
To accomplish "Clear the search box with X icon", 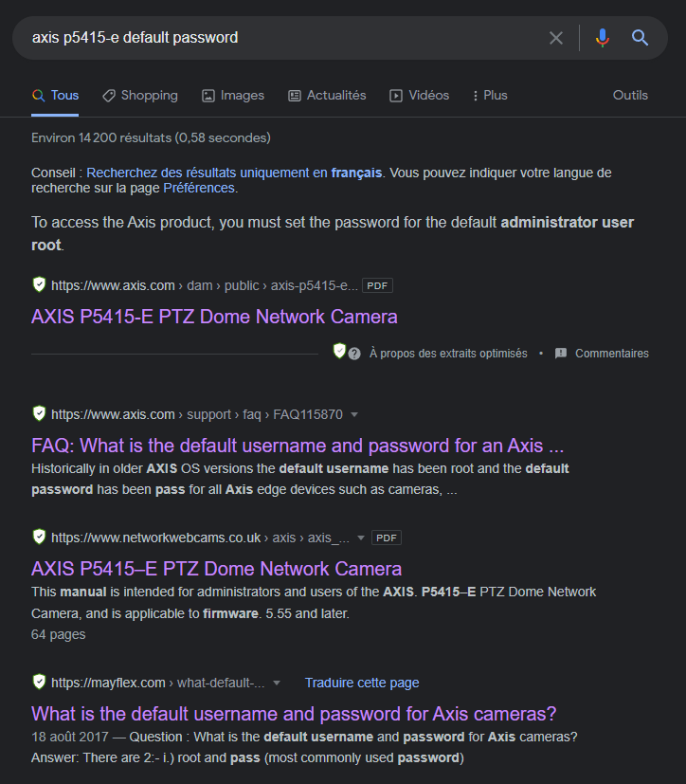I will [x=556, y=38].
